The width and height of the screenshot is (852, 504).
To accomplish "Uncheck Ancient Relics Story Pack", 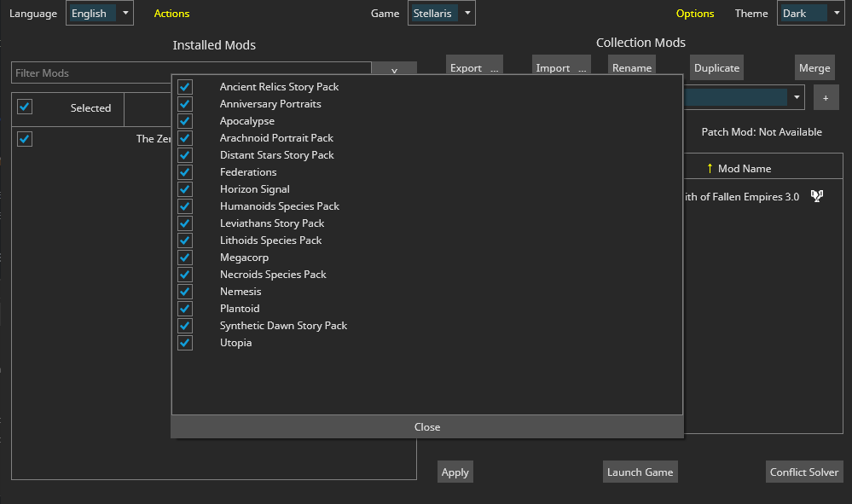I will (185, 87).
